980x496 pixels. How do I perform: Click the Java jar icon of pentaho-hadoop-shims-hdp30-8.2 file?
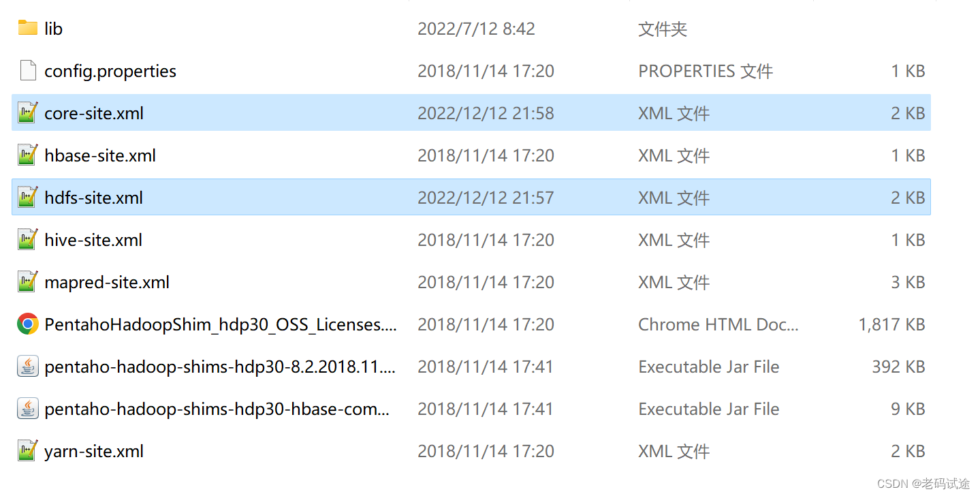click(x=26, y=367)
